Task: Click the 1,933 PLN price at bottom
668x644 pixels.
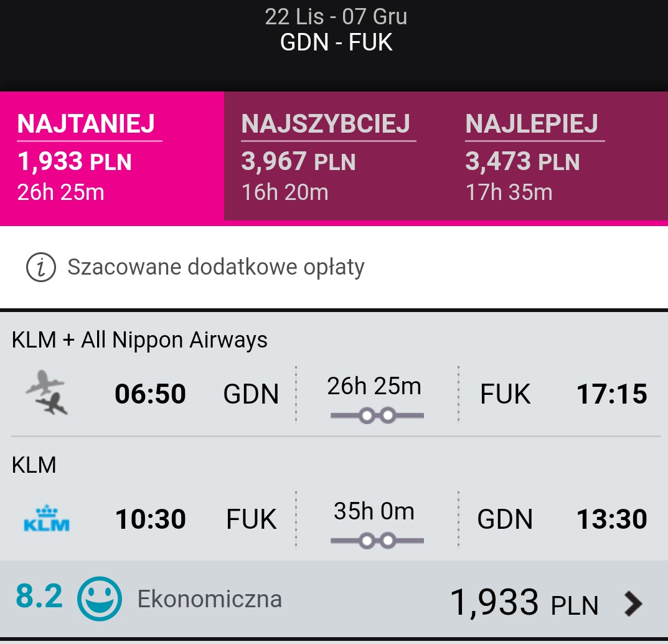Action: coord(524,603)
